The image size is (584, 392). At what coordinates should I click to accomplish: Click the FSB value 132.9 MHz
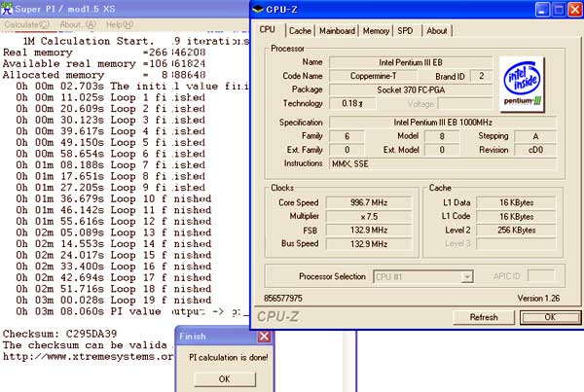click(x=369, y=231)
